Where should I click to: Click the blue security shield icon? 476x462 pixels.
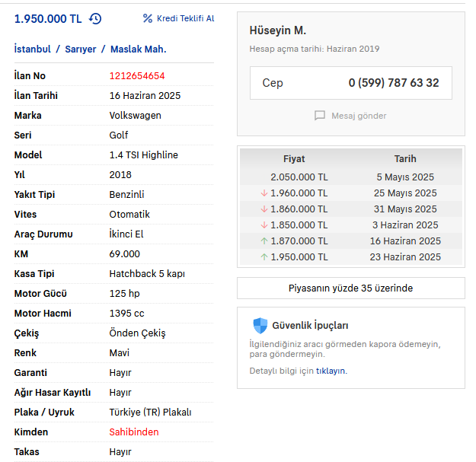[260, 326]
